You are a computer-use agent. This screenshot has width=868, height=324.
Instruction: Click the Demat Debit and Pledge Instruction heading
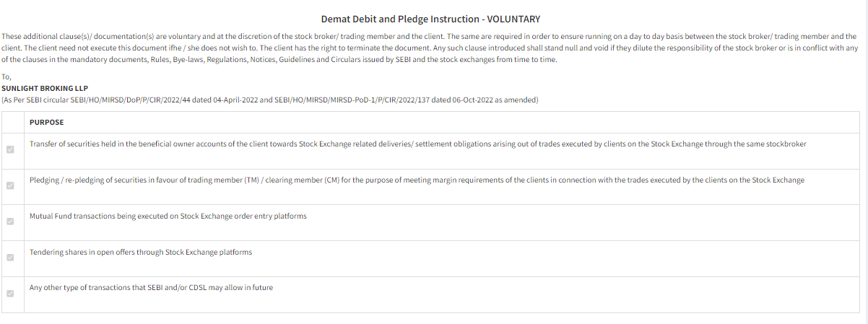[x=430, y=19]
